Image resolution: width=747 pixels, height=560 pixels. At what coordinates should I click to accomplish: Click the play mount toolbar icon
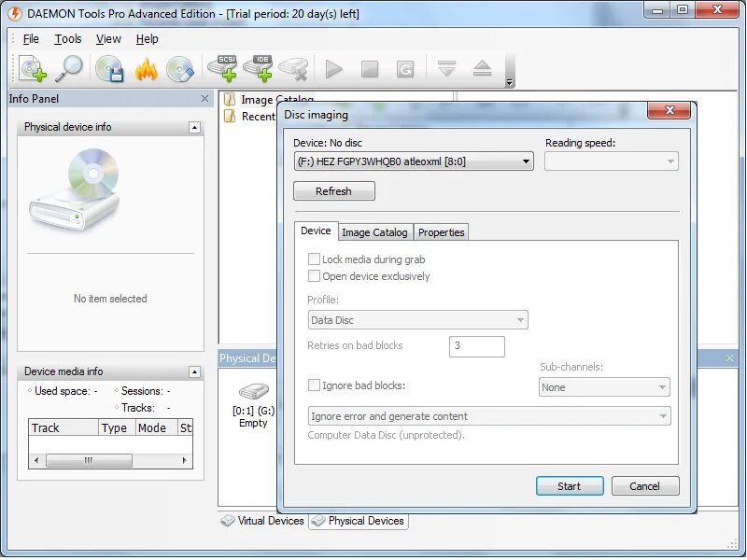pyautogui.click(x=334, y=69)
